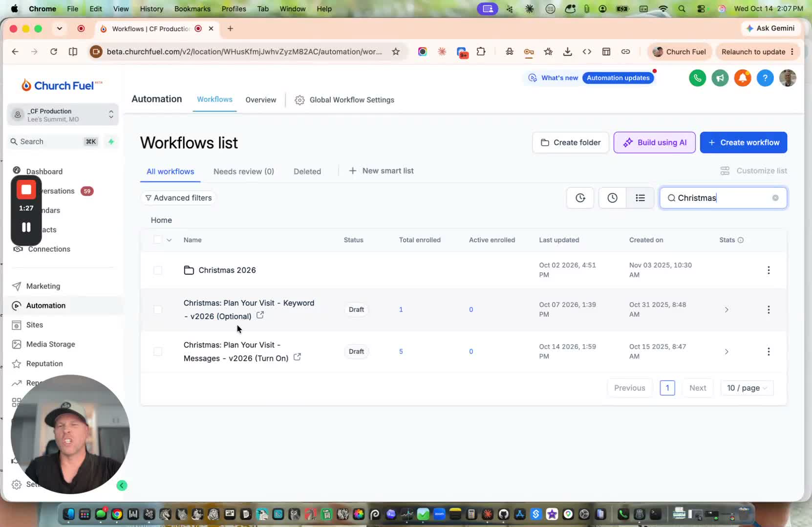
Task: Open the megaphone announcements icon
Action: tap(720, 78)
